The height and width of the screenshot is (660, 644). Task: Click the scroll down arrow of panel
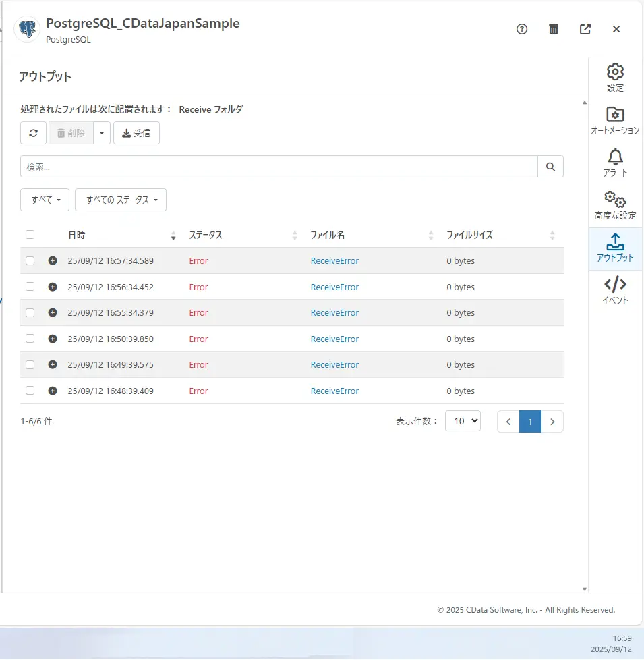click(x=584, y=589)
